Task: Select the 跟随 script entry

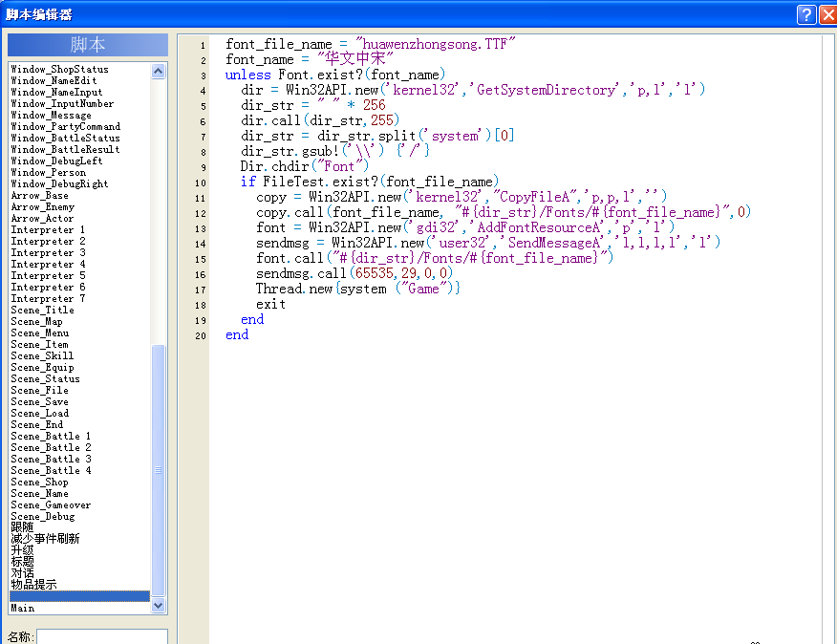Action: click(22, 527)
